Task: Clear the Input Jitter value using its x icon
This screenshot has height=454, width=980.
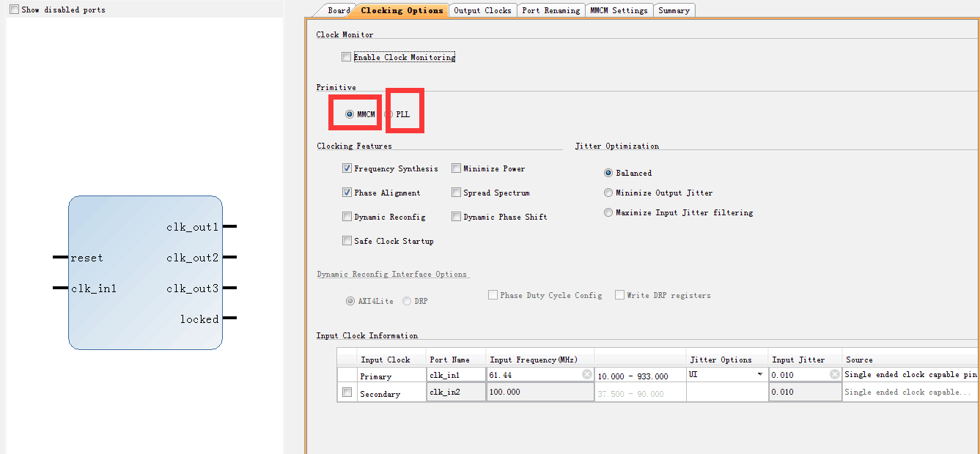Action: click(834, 374)
